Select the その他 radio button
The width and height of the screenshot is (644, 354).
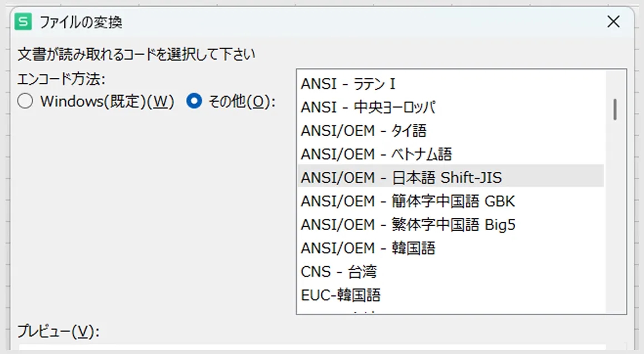coord(194,101)
